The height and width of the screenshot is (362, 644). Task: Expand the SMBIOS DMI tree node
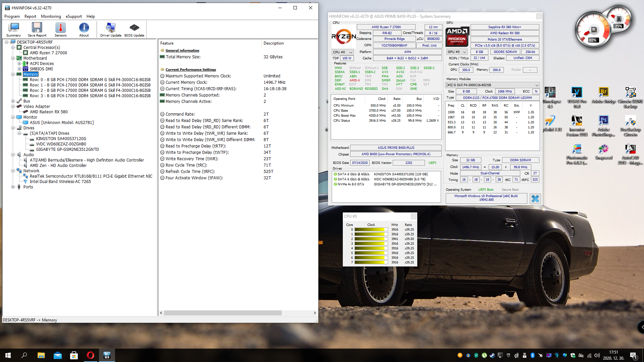(19, 69)
